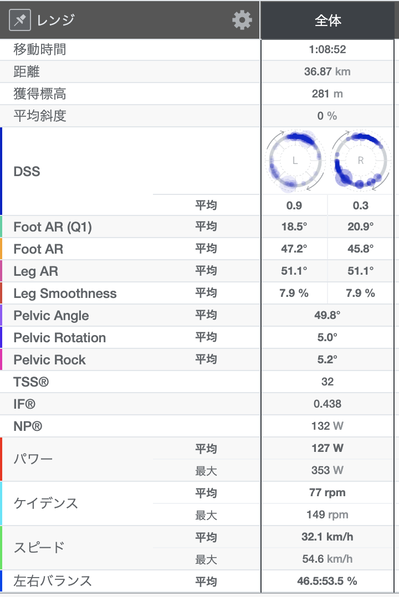
Task: Click the パワー max value 353 W
Action: 327,470
